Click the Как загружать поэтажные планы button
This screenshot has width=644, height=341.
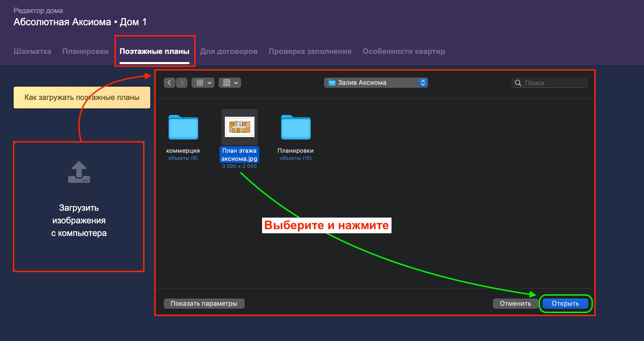82,98
